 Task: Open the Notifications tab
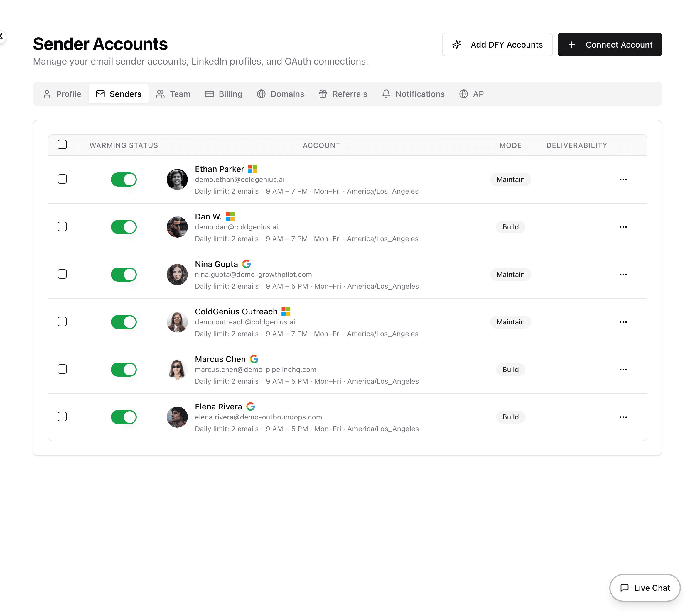pos(414,94)
